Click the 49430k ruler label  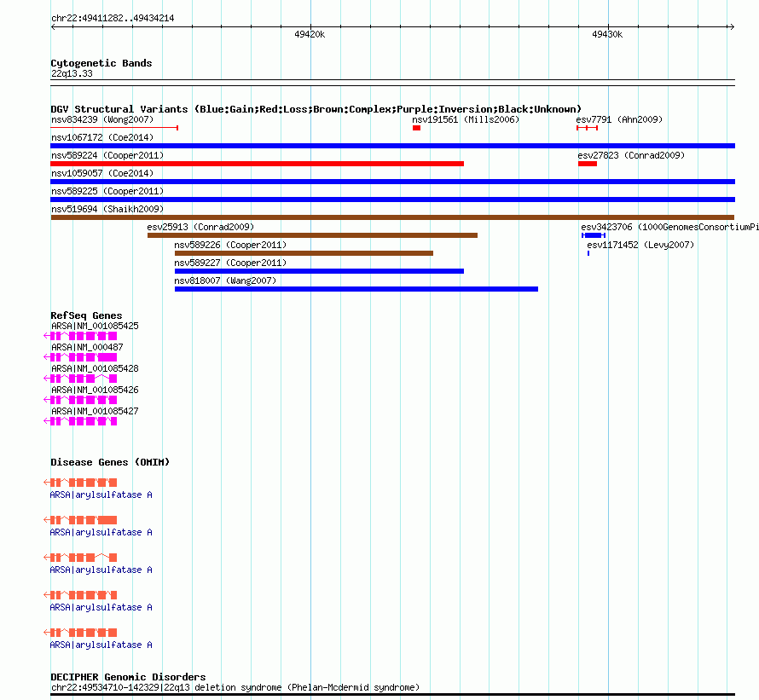point(607,34)
